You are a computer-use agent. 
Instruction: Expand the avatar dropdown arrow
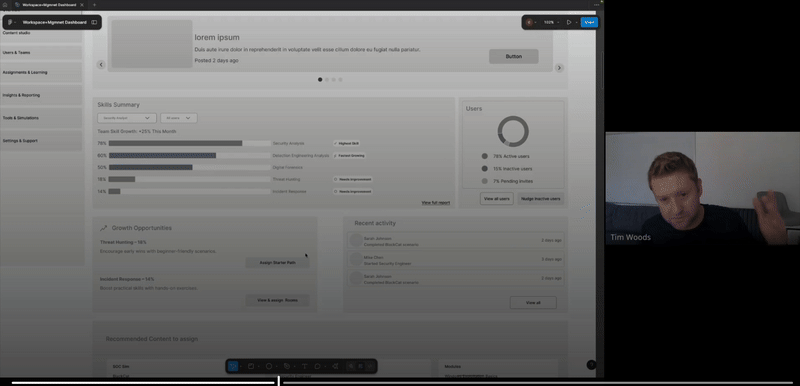(535, 22)
